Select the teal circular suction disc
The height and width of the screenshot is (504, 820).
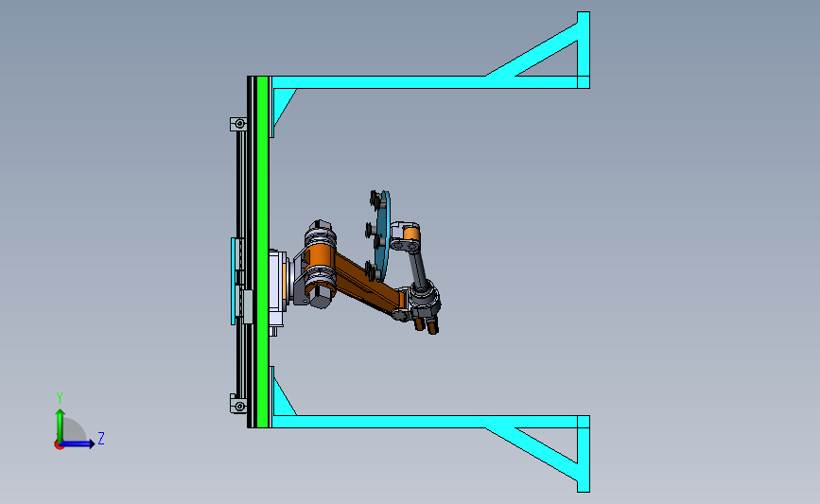pos(383,237)
